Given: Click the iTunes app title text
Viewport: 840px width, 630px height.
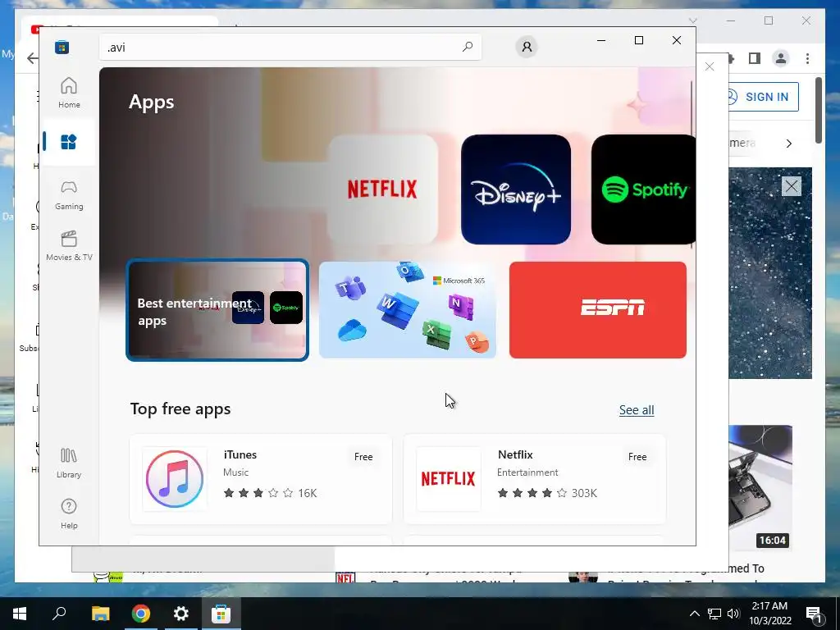Looking at the screenshot, I should (240, 454).
